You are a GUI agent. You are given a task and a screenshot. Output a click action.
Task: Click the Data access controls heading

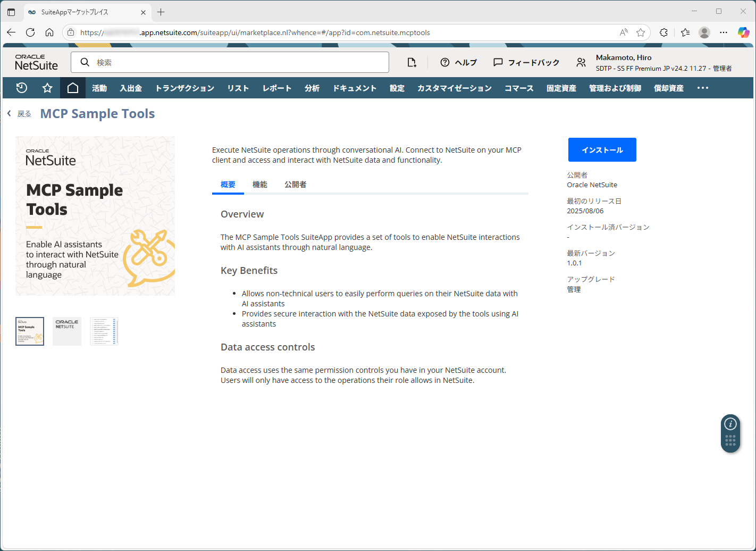[268, 347]
